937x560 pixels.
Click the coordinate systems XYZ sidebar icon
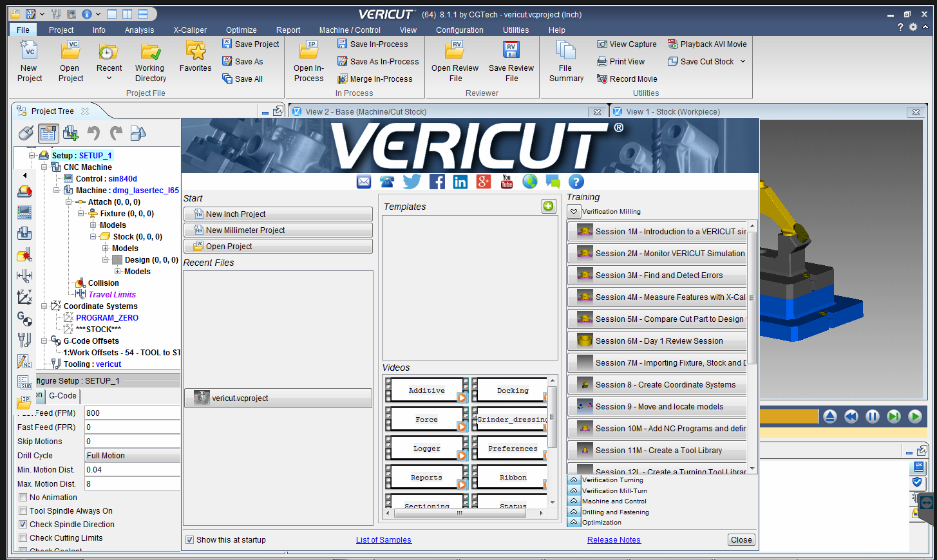click(24, 297)
